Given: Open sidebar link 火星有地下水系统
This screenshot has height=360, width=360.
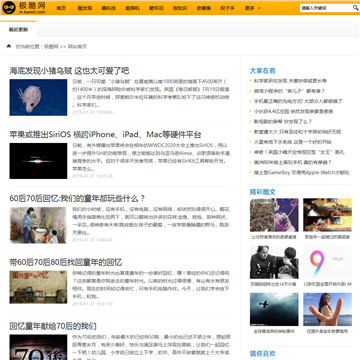Looking at the screenshot, I should coord(293,142).
